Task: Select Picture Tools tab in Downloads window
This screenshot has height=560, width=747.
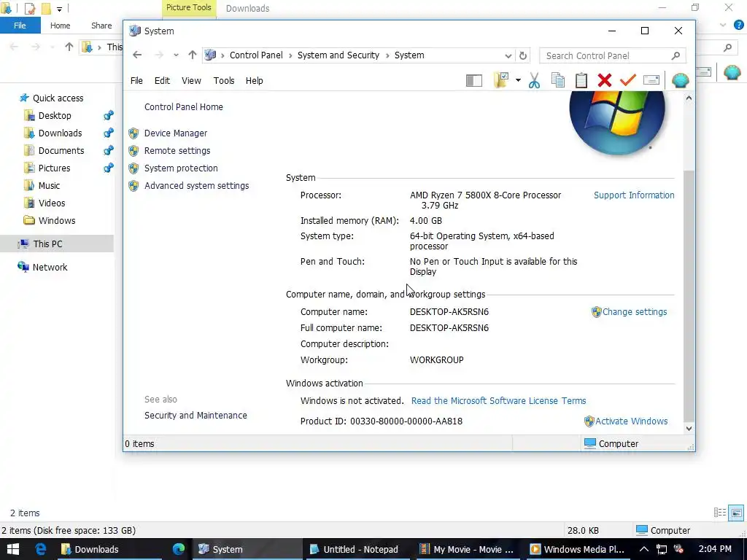Action: click(x=189, y=8)
